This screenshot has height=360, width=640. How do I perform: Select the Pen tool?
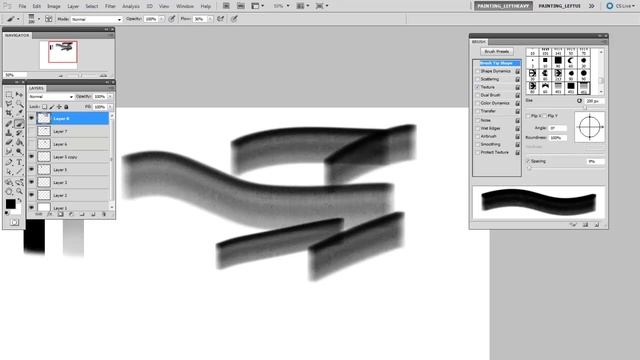[x=9, y=162]
